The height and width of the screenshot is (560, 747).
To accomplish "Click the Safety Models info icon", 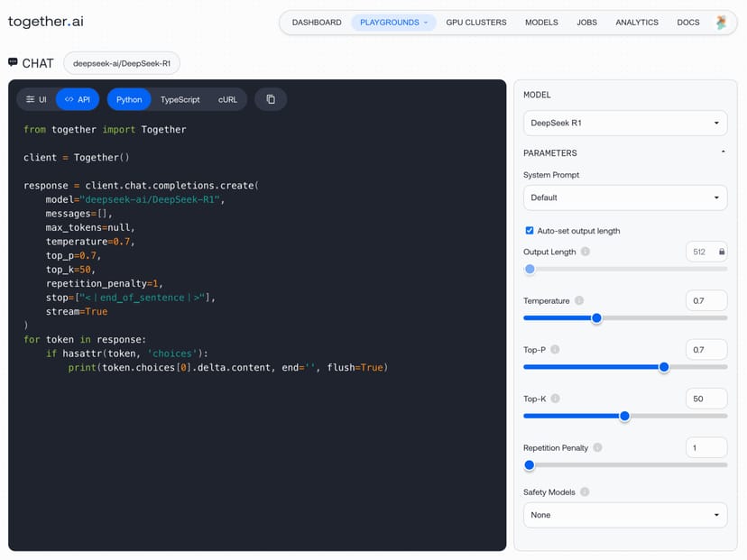I will coord(585,492).
